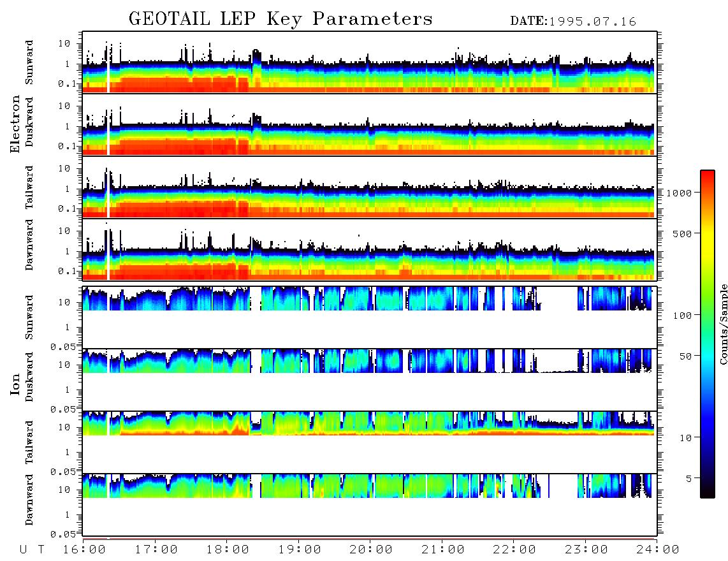Click the '1' tick of Ion Dawnward panel
Image resolution: width=728 pixels, height=561 pixels.
(x=67, y=514)
